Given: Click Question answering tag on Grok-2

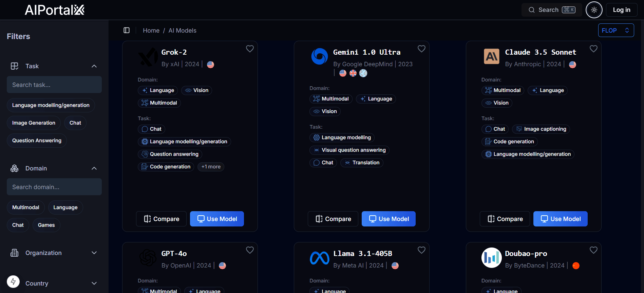Looking at the screenshot, I should (x=170, y=154).
